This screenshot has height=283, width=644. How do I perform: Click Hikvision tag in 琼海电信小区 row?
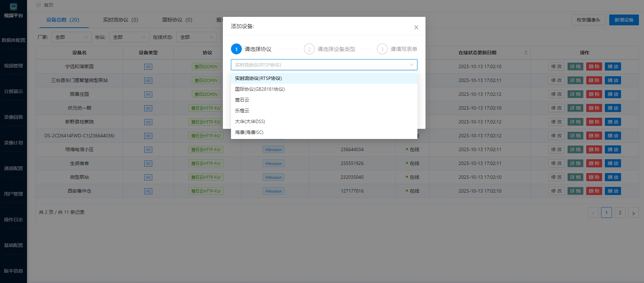pyautogui.click(x=274, y=150)
